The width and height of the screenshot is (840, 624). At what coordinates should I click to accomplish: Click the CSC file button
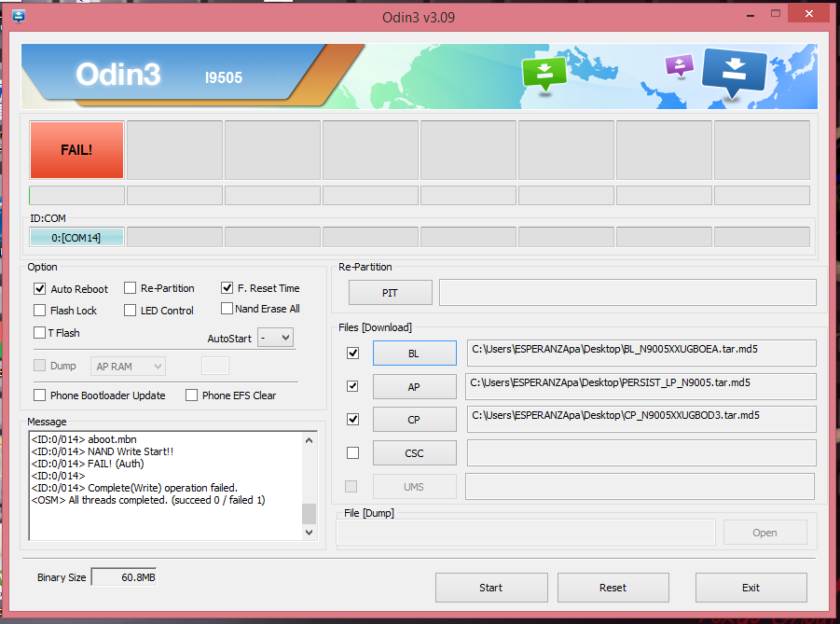coord(414,453)
